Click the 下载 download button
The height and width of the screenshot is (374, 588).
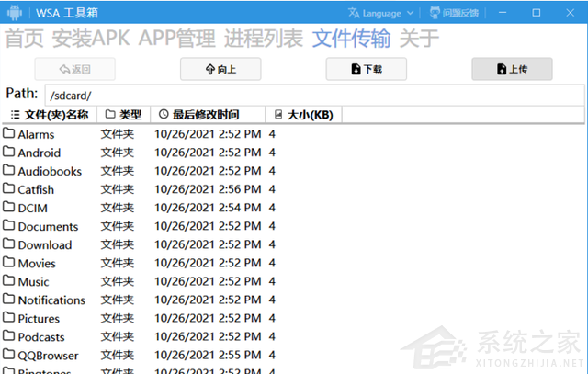(x=367, y=69)
